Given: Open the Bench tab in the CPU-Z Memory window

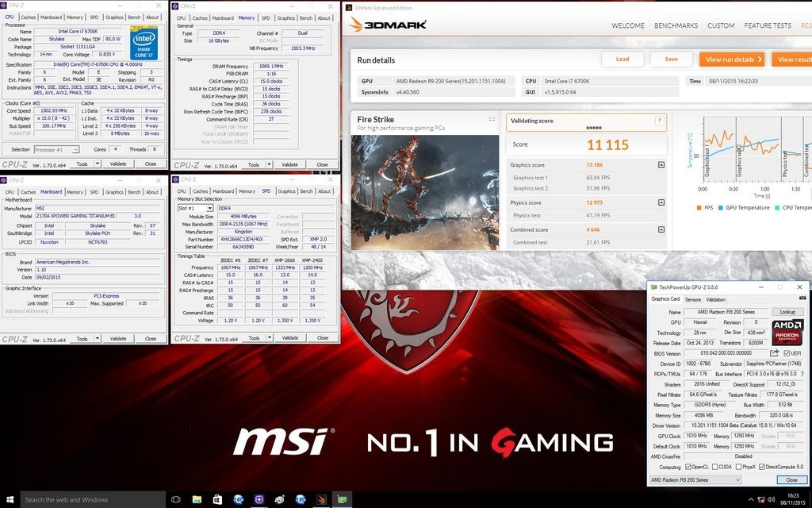Looking at the screenshot, I should point(306,18).
